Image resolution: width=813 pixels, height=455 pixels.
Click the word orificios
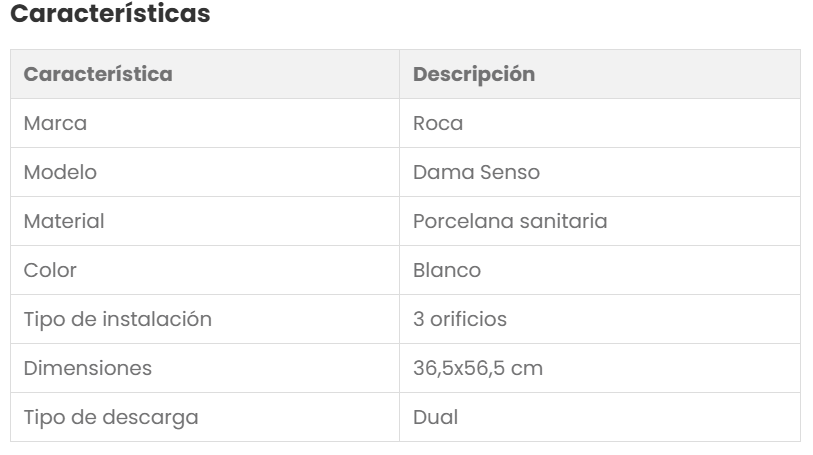point(468,320)
